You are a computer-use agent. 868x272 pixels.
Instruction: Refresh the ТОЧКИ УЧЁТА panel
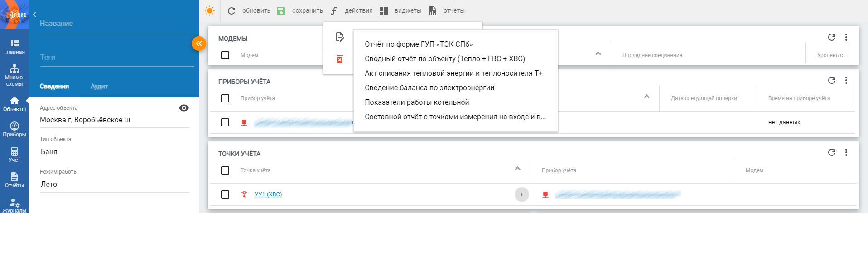832,152
